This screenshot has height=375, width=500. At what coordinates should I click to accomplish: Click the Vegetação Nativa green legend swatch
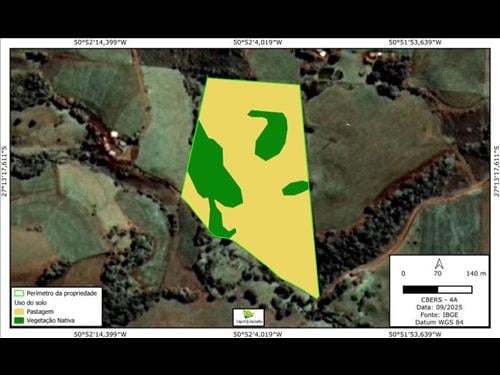(20, 320)
